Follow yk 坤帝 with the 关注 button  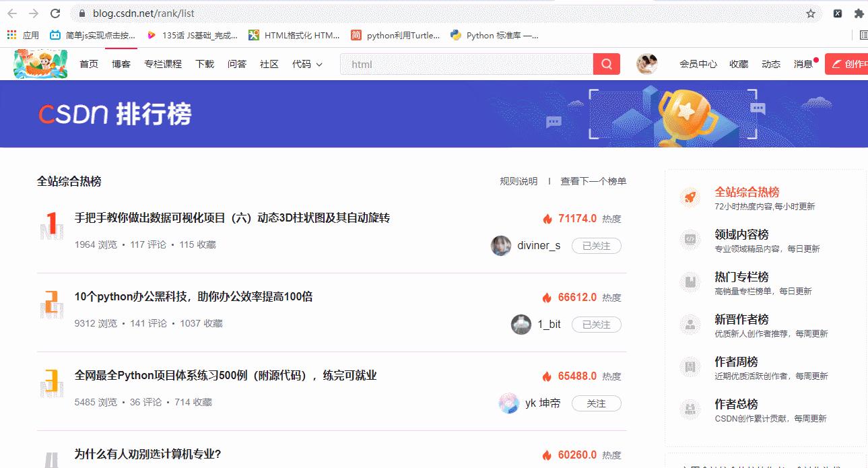[x=595, y=403]
